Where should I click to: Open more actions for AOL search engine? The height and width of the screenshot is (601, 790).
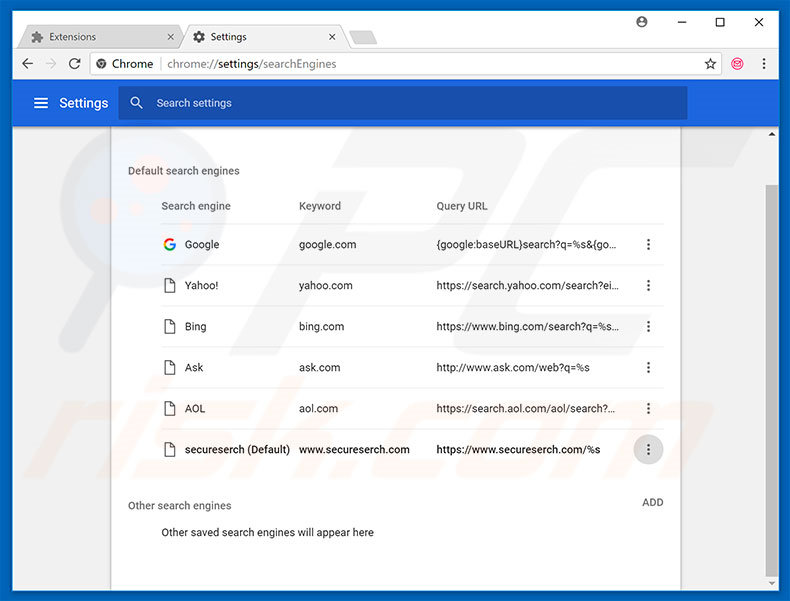coord(648,409)
